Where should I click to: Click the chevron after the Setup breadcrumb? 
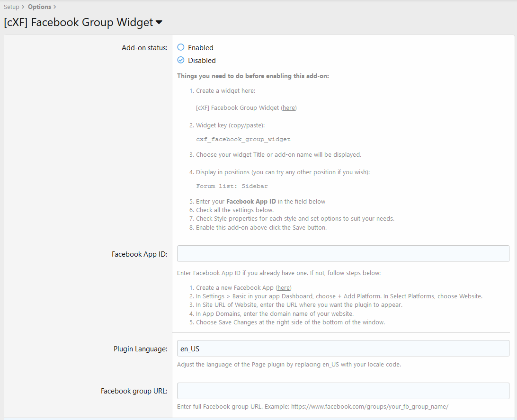tap(23, 7)
